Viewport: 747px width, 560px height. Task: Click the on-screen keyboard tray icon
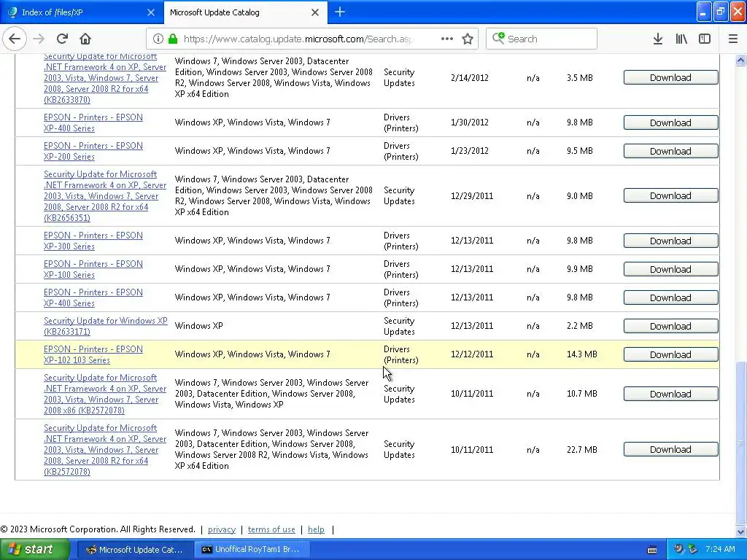tap(652, 550)
